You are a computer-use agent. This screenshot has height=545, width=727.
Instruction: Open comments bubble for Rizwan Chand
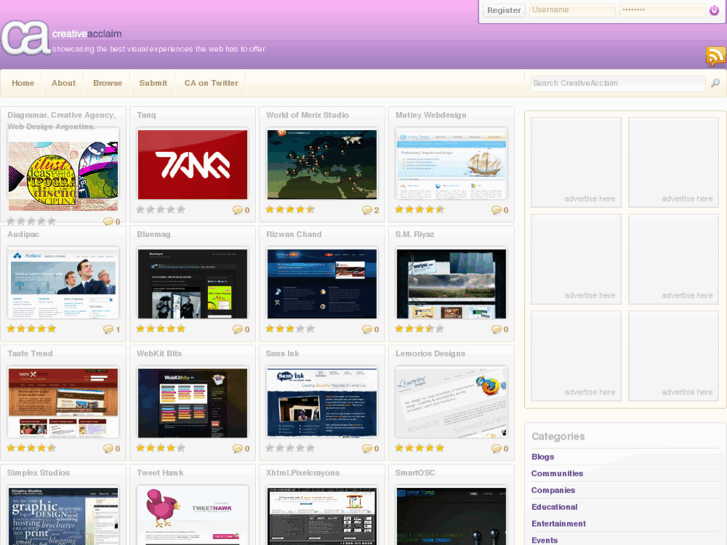click(367, 329)
